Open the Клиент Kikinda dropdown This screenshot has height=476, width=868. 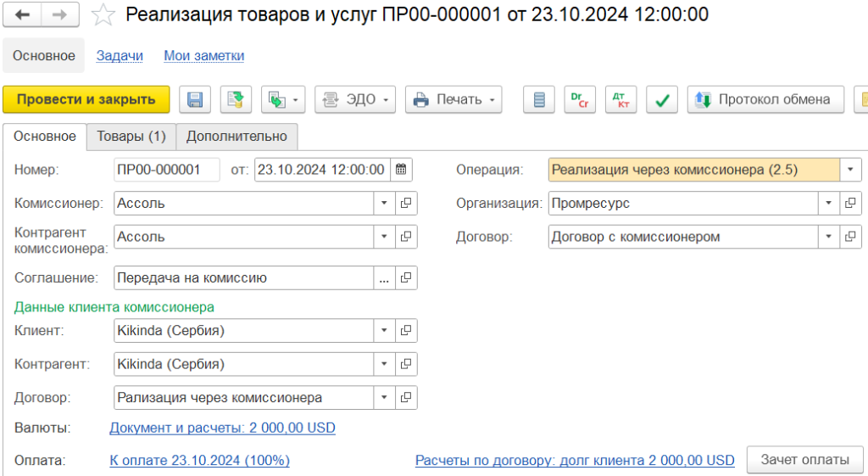click(383, 330)
